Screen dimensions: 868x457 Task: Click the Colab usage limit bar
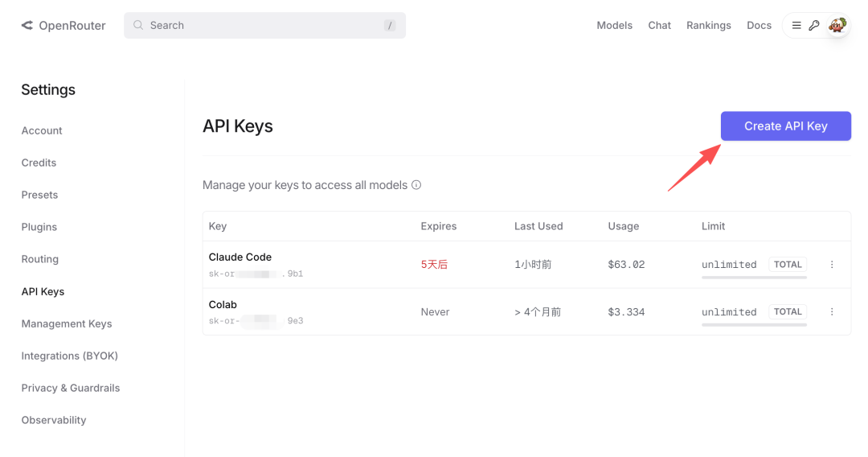click(x=754, y=324)
